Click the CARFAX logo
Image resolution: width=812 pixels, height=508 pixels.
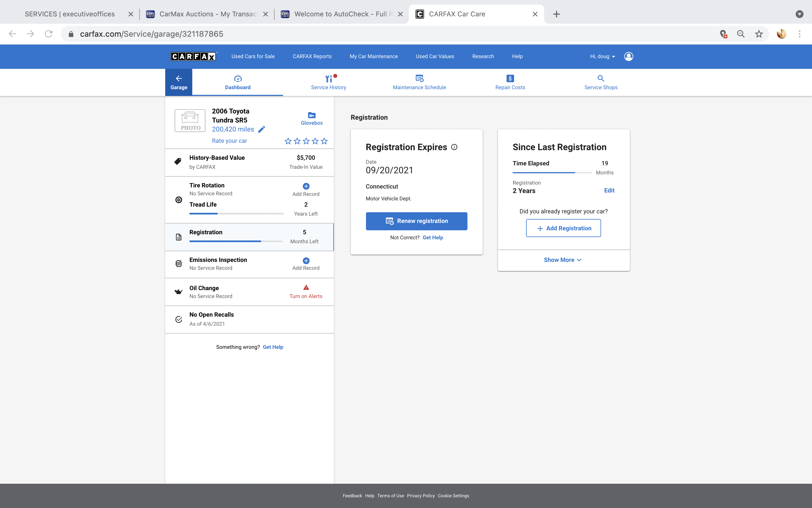[x=193, y=56]
